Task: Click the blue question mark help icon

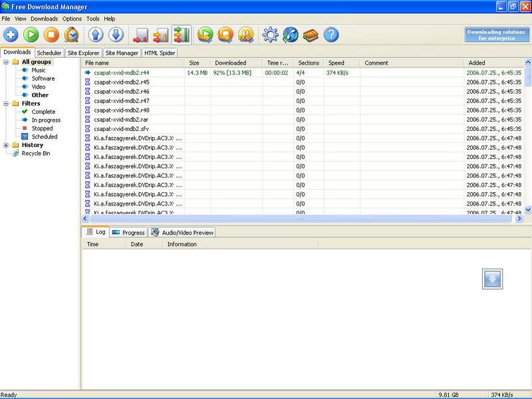Action: pyautogui.click(x=331, y=35)
